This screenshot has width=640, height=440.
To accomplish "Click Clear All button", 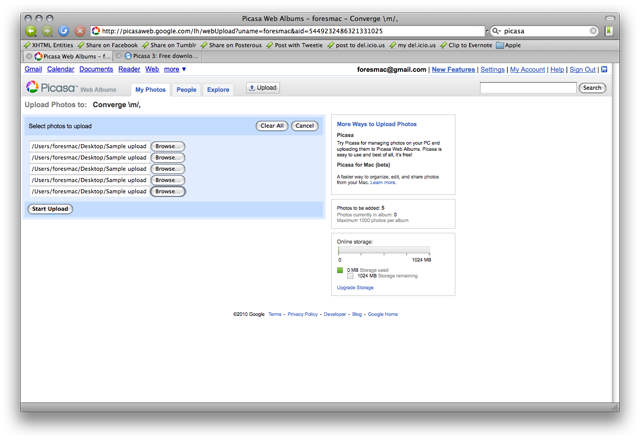I will pos(272,126).
